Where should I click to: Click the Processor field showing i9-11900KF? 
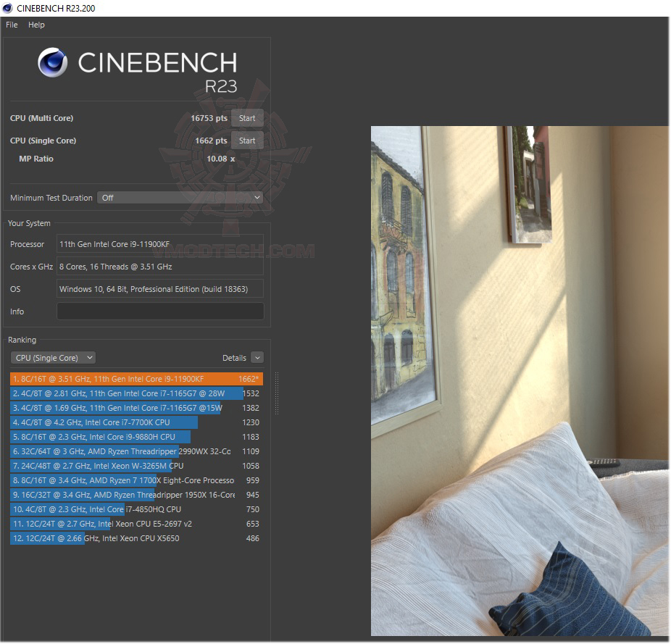click(160, 244)
